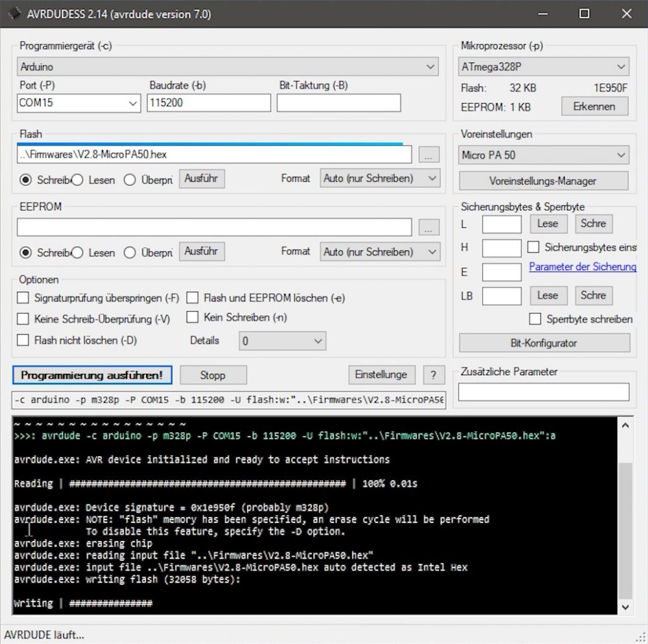The height and width of the screenshot is (644, 648).
Task: Click console scrollbar down arrow
Action: [x=625, y=606]
